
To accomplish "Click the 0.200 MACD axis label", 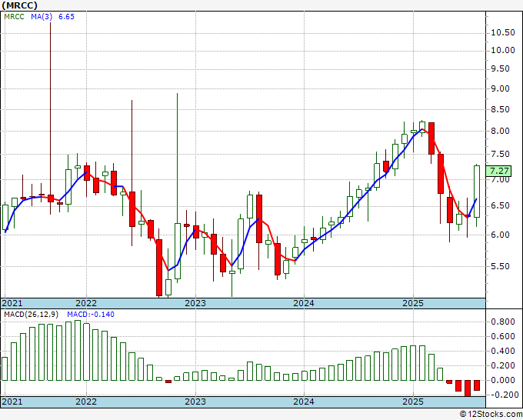I will 503,365.
